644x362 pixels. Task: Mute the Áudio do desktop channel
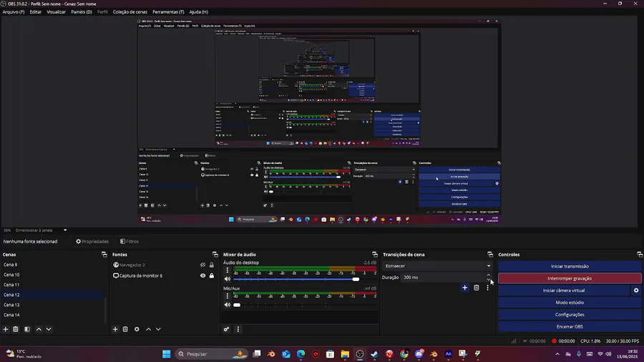pos(227,279)
